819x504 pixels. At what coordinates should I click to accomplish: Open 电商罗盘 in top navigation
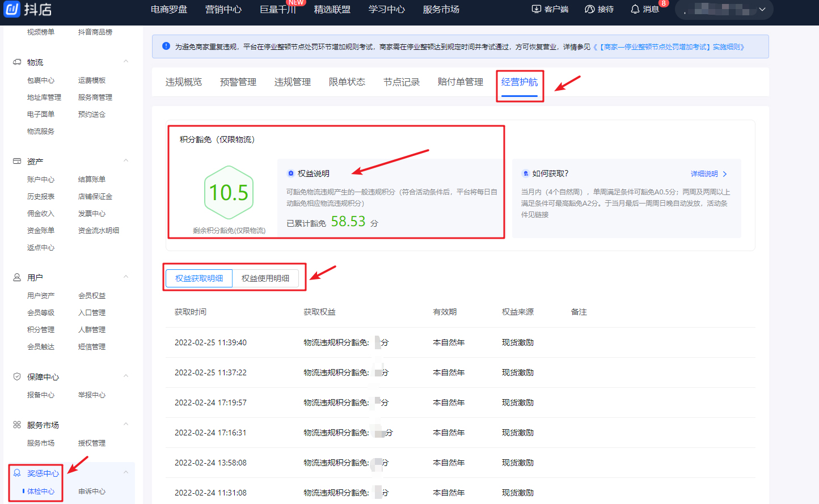click(x=169, y=9)
